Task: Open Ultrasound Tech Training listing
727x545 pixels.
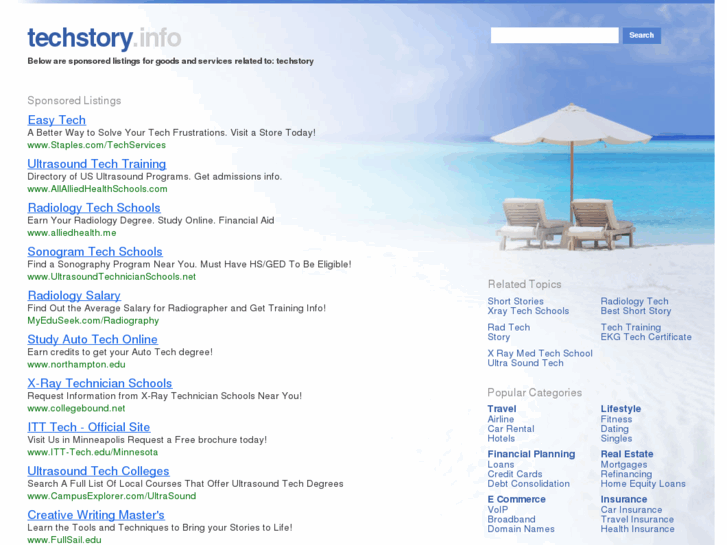Action: [97, 164]
